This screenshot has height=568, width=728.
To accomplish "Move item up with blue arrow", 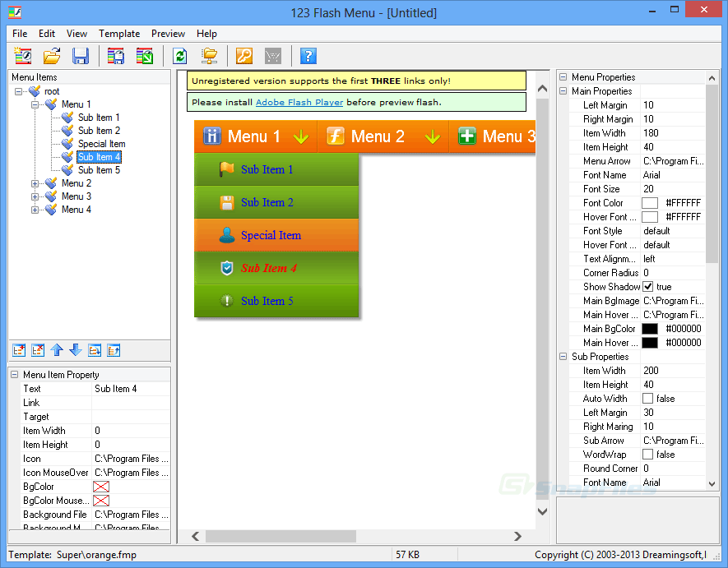I will coord(57,350).
